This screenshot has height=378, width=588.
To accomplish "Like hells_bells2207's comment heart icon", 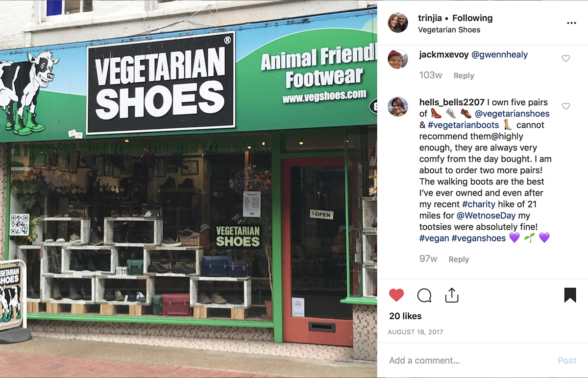I will point(566,106).
